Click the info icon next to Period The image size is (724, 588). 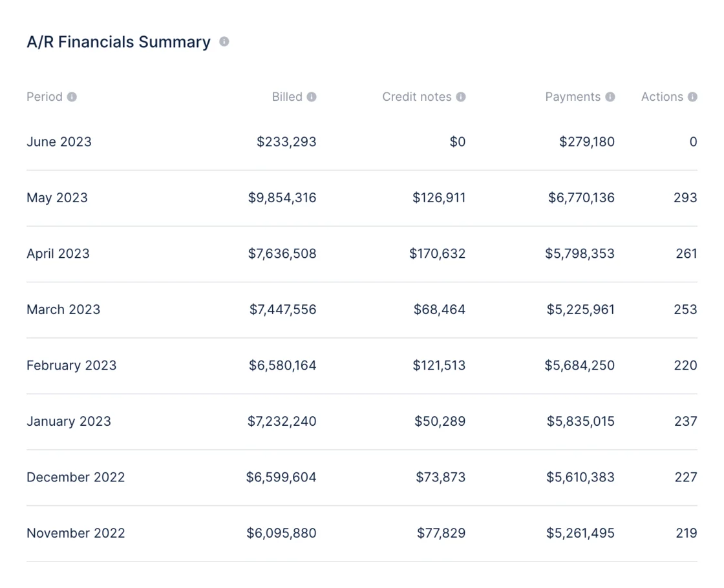pos(72,97)
